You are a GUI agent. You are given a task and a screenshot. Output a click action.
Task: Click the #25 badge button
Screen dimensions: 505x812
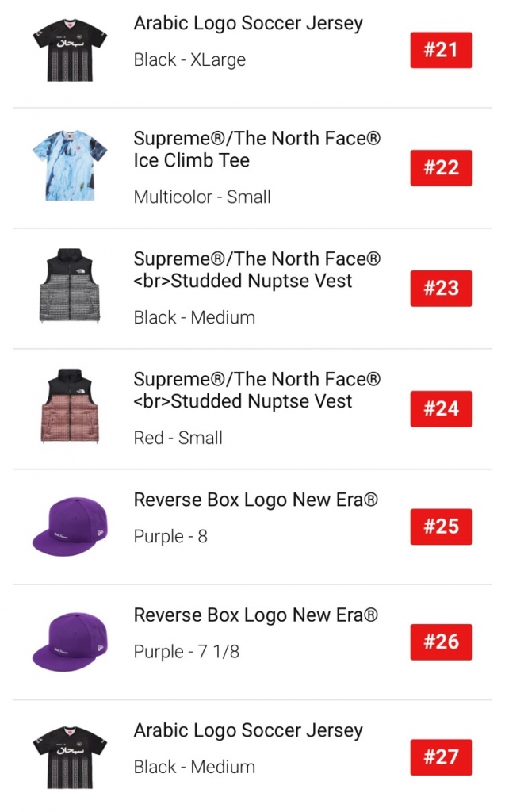pos(441,527)
